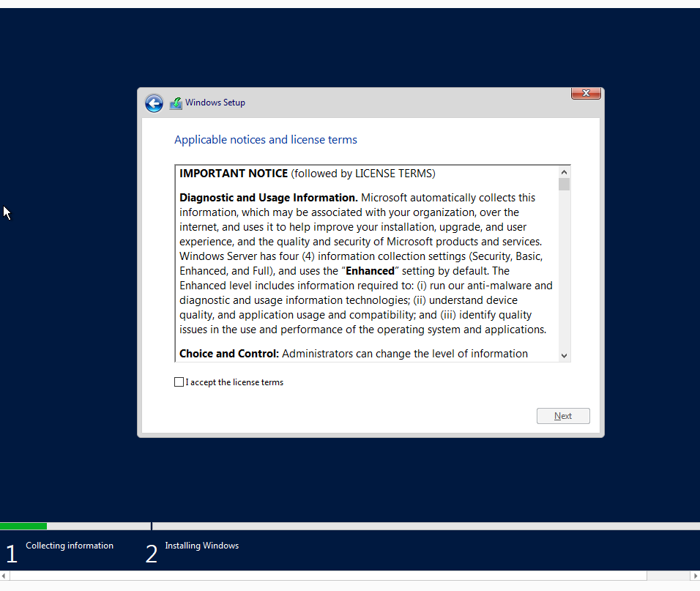
Task: Click the 'Applicable notices and license terms' heading
Action: click(x=266, y=140)
